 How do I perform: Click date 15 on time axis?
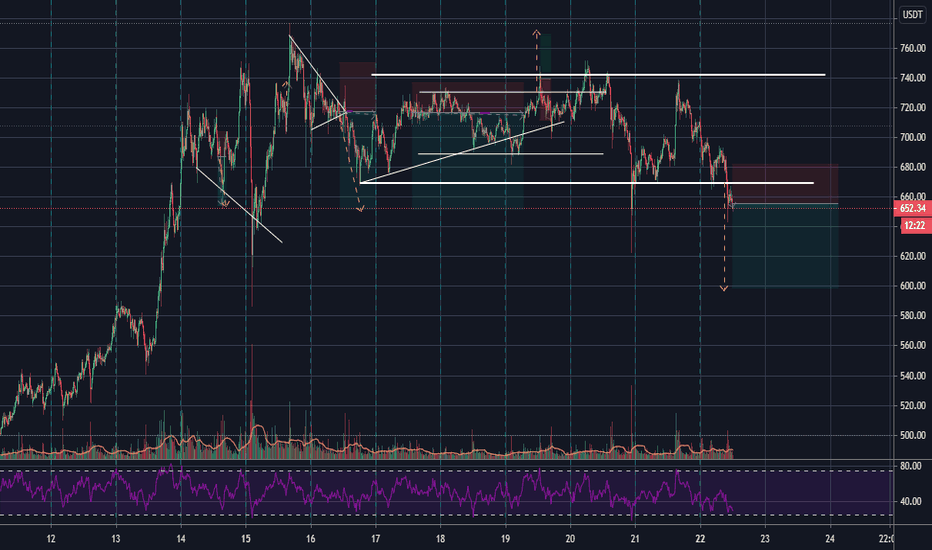coord(246,539)
